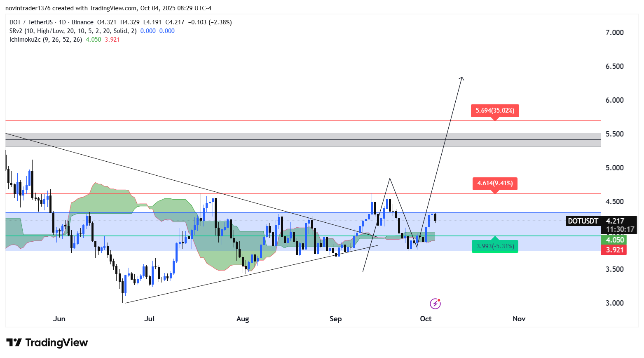
Task: Click the purple lightning bolt event icon
Action: pos(435,304)
